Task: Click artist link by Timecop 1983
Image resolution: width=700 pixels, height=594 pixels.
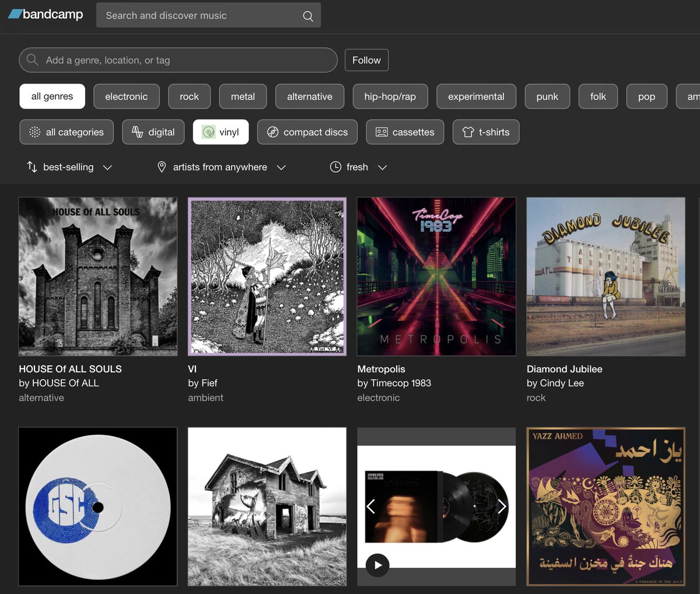Action: (x=394, y=383)
